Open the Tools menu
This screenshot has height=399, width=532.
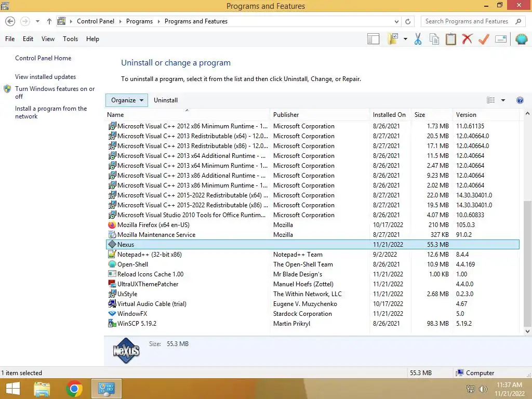[70, 38]
